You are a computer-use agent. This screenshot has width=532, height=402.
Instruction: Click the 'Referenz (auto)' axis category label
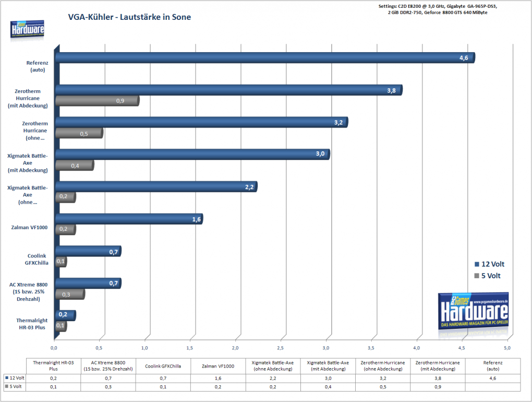pos(38,66)
